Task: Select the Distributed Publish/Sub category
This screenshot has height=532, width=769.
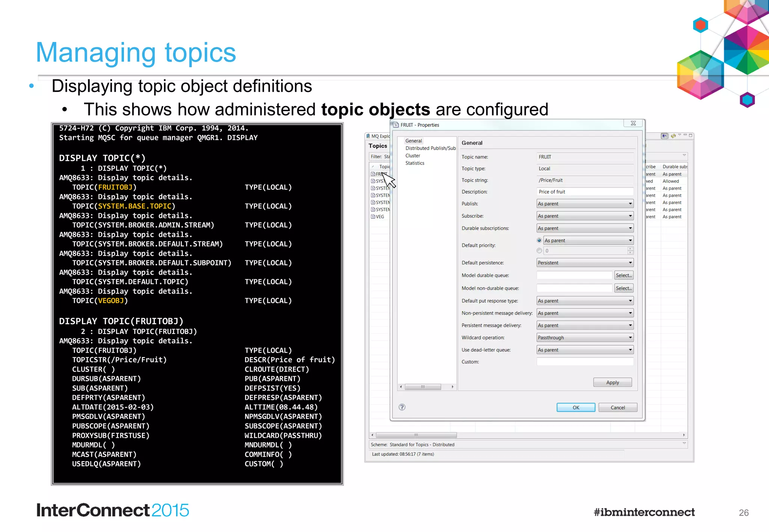Action: point(430,148)
